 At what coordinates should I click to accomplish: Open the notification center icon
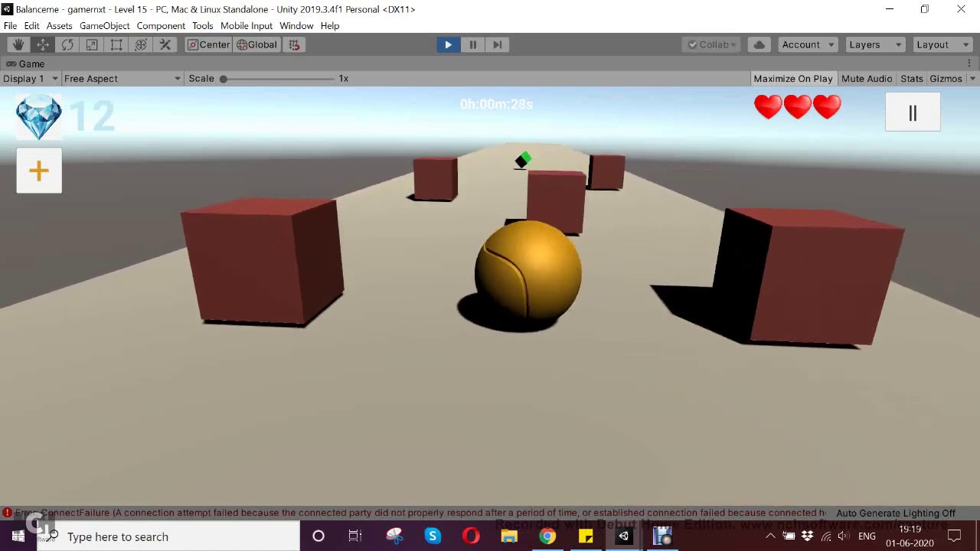point(954,536)
